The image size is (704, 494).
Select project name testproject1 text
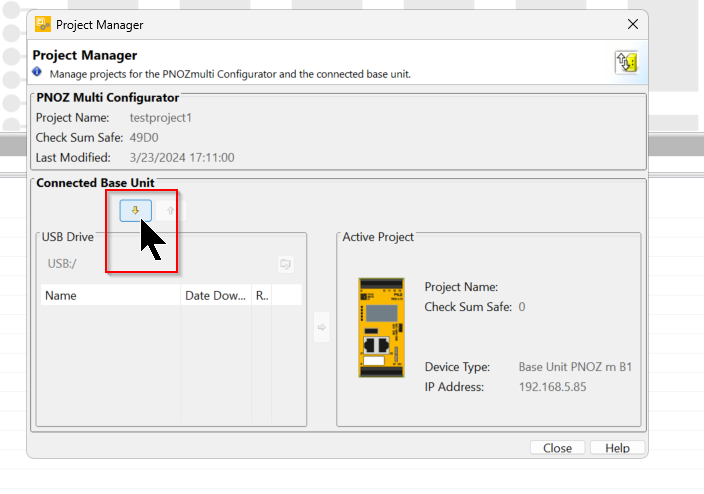[161, 118]
